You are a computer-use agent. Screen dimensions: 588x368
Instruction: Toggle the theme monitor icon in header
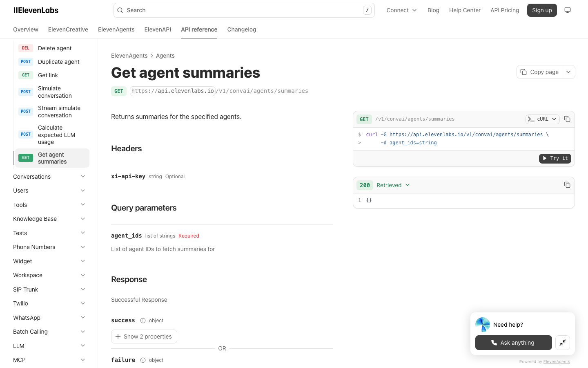click(568, 10)
